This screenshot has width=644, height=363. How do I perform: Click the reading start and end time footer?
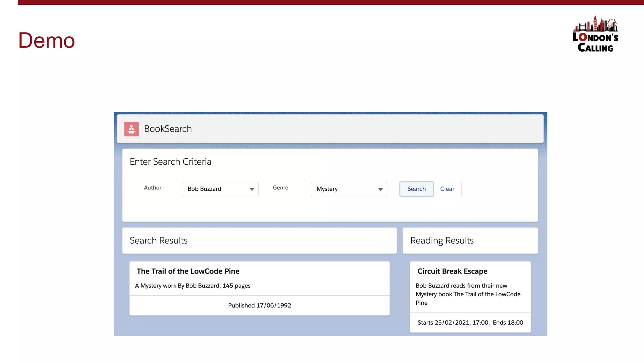tap(470, 322)
